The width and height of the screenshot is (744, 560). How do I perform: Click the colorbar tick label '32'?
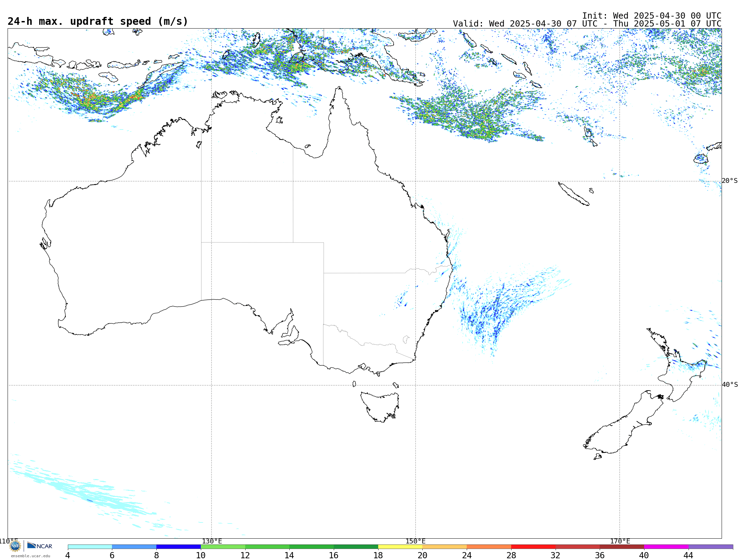pos(556,556)
